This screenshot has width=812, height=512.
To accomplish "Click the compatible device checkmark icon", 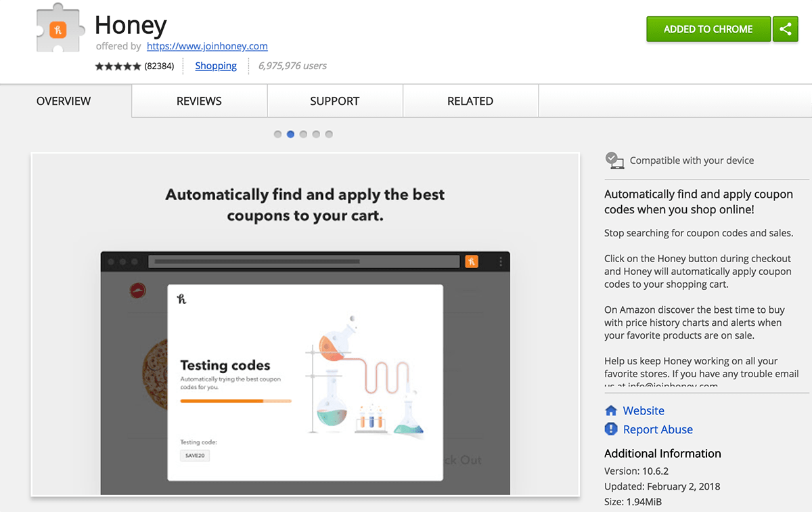I will click(614, 161).
